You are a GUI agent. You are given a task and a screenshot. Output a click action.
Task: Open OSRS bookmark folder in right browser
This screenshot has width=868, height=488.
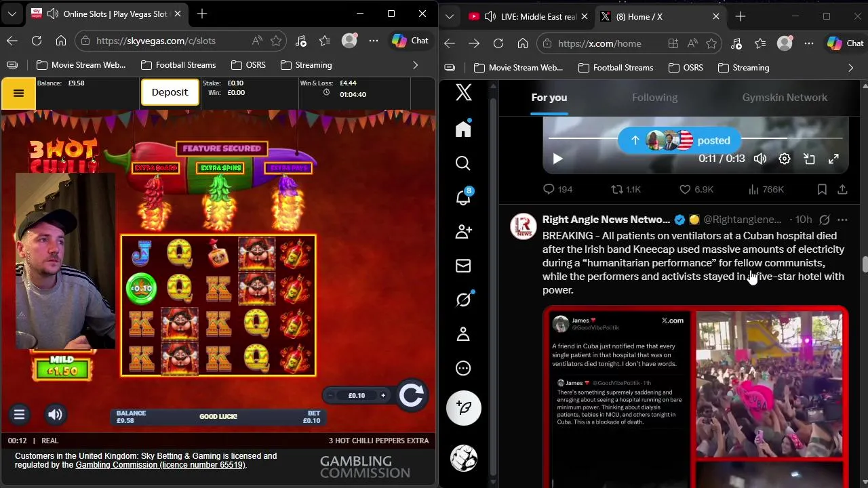(x=686, y=68)
